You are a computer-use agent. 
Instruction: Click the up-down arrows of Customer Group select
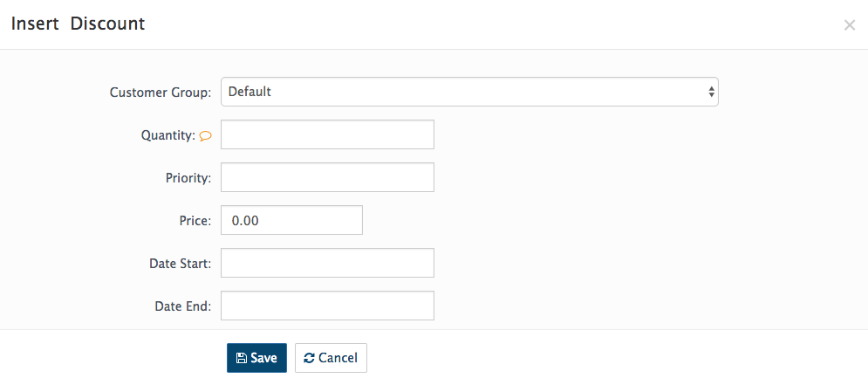(x=711, y=92)
